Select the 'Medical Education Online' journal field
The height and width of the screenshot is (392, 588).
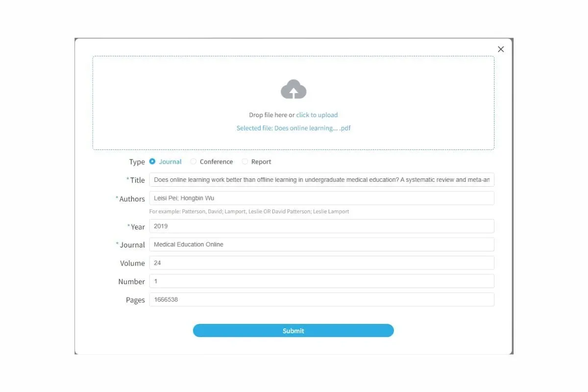321,245
